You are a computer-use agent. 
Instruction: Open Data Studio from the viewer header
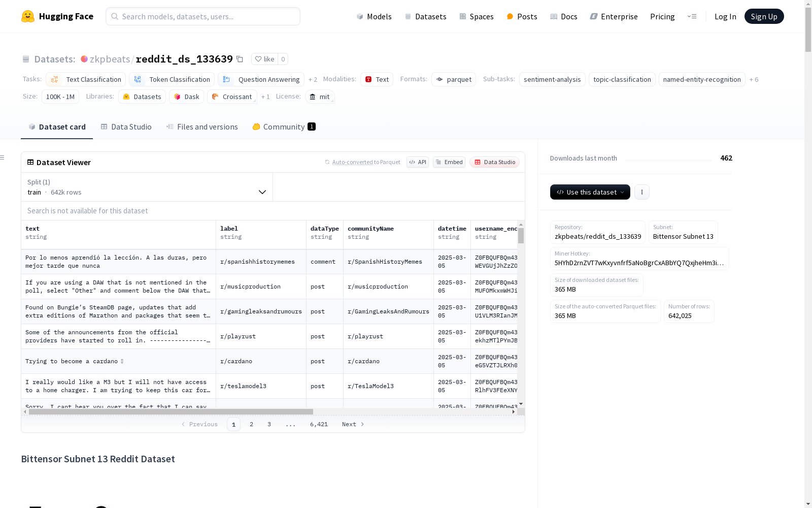[495, 162]
